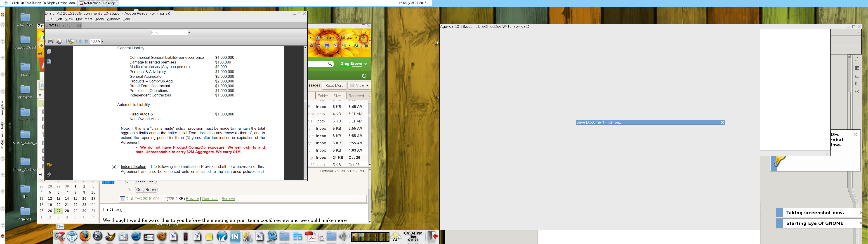This screenshot has width=868, height=244.
Task: Click PDF vertical scrollbar down arrow
Action: point(305,178)
